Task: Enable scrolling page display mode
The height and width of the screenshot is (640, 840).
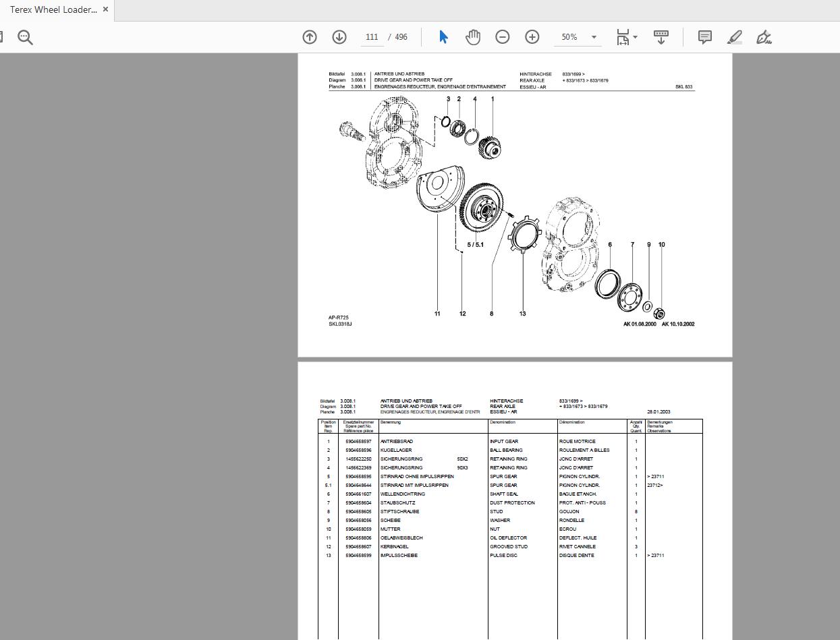Action: 661,37
